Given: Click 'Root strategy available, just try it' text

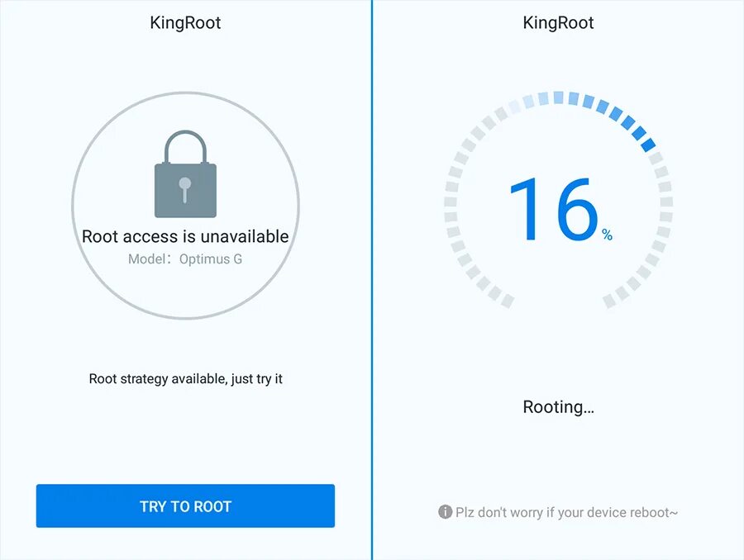Looking at the screenshot, I should 185,379.
